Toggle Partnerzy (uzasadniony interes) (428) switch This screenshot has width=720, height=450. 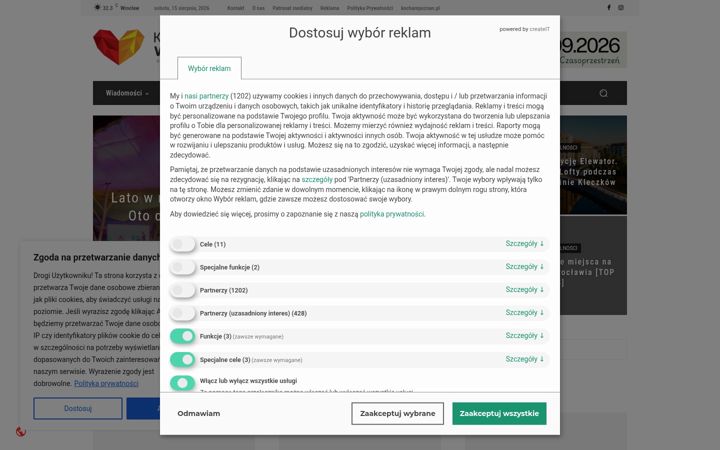(x=183, y=313)
